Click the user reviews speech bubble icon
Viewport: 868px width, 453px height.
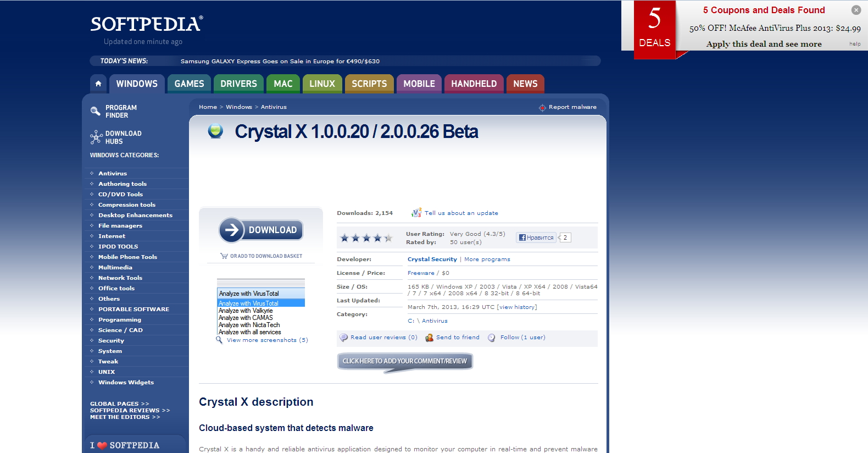tap(344, 338)
